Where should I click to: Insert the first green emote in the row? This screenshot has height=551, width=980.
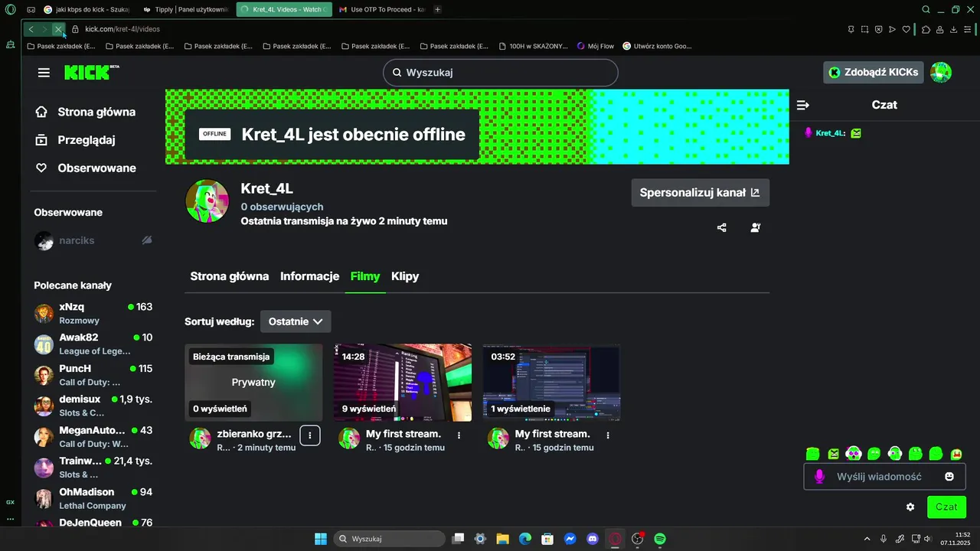pyautogui.click(x=812, y=454)
